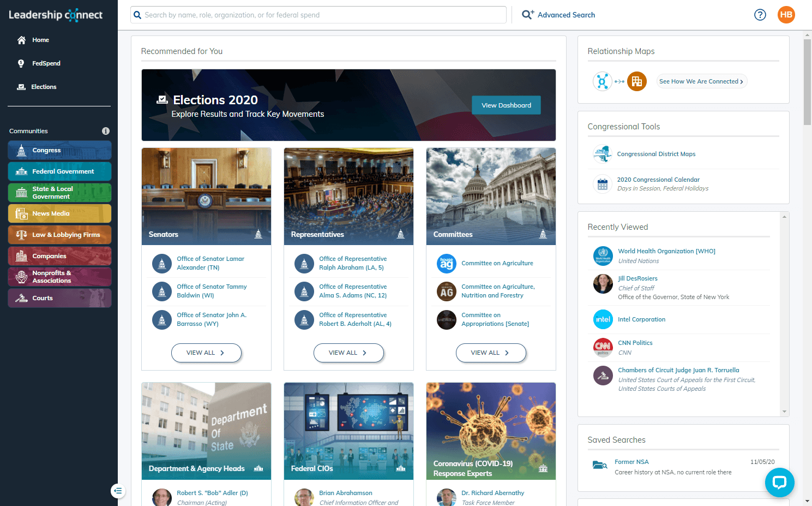Image resolution: width=812 pixels, height=506 pixels.
Task: Click the main page scrollbar down arrow
Action: tap(807, 501)
